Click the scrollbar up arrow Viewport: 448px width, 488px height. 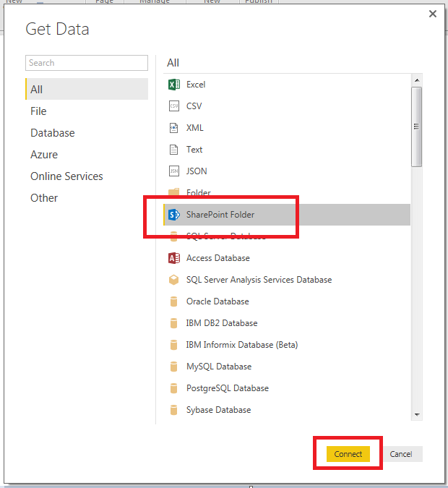417,80
